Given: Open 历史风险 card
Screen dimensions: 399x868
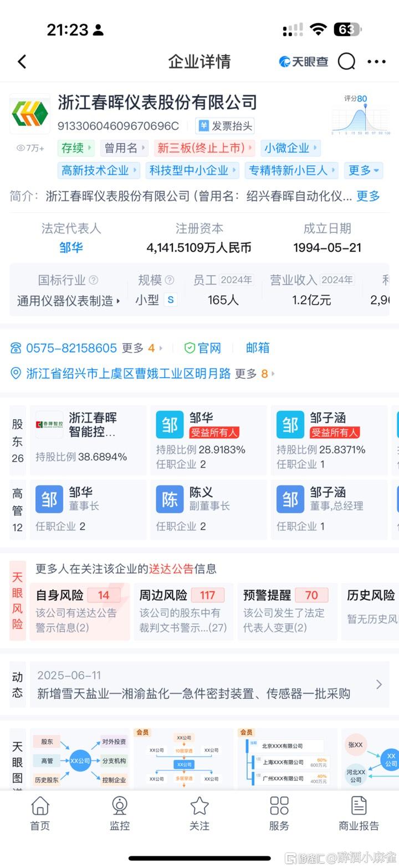Looking at the screenshot, I should (370, 612).
